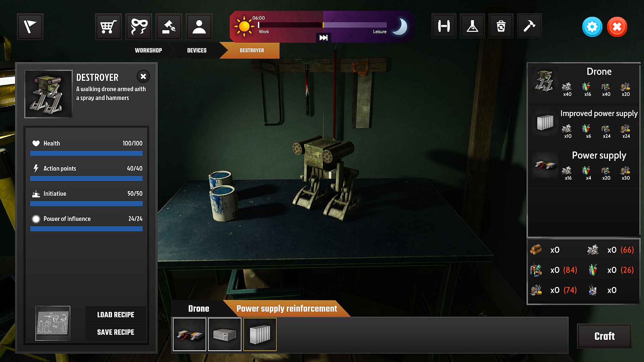Open the character profile icon

(199, 27)
